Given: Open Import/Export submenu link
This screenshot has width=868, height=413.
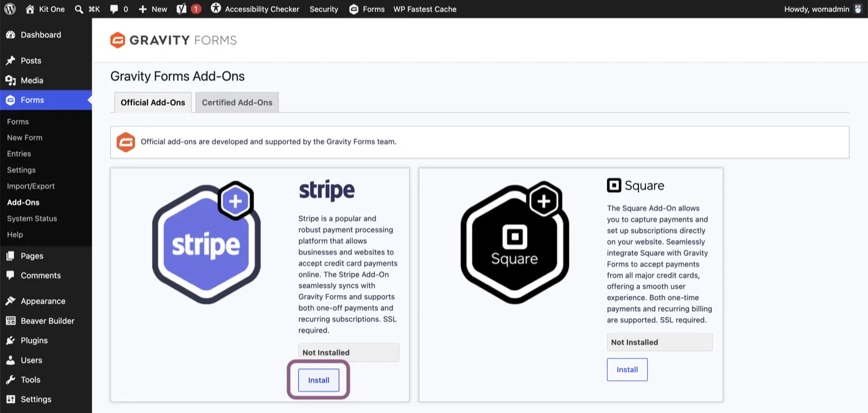Looking at the screenshot, I should tap(31, 186).
